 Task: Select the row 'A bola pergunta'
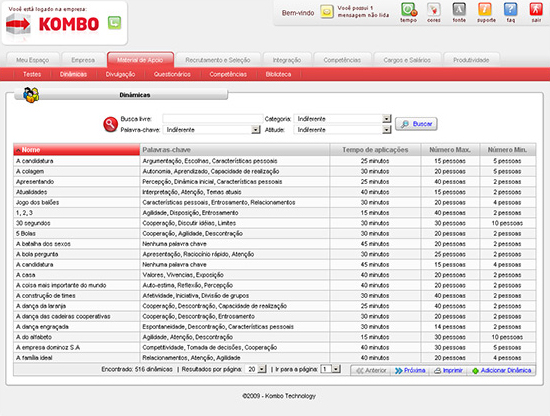click(275, 254)
